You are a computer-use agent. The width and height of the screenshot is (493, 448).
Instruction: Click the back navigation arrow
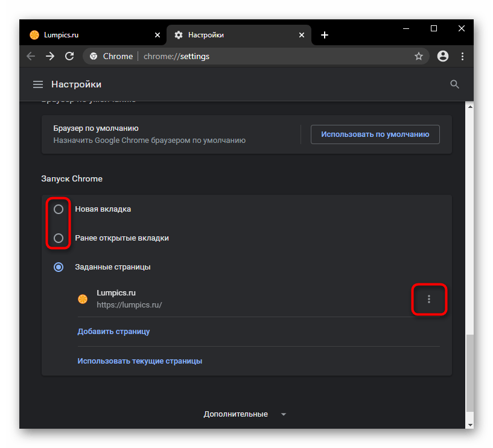(x=31, y=56)
